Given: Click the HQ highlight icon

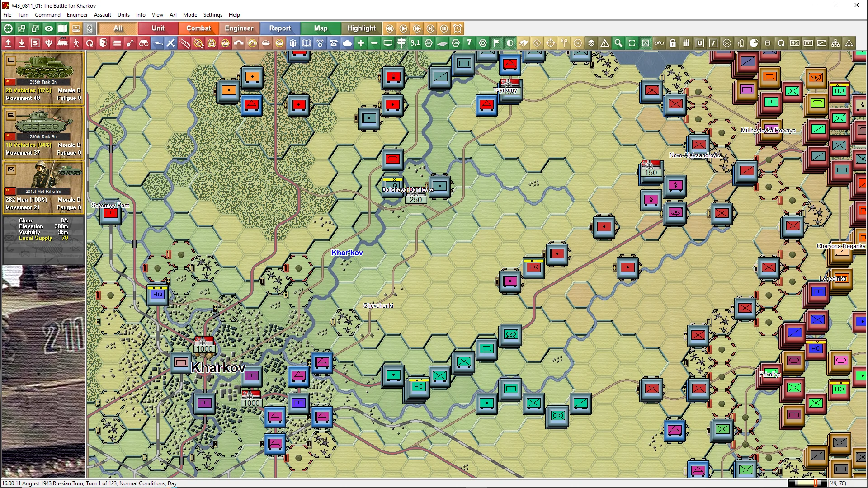Looking at the screenshot, I should [795, 43].
